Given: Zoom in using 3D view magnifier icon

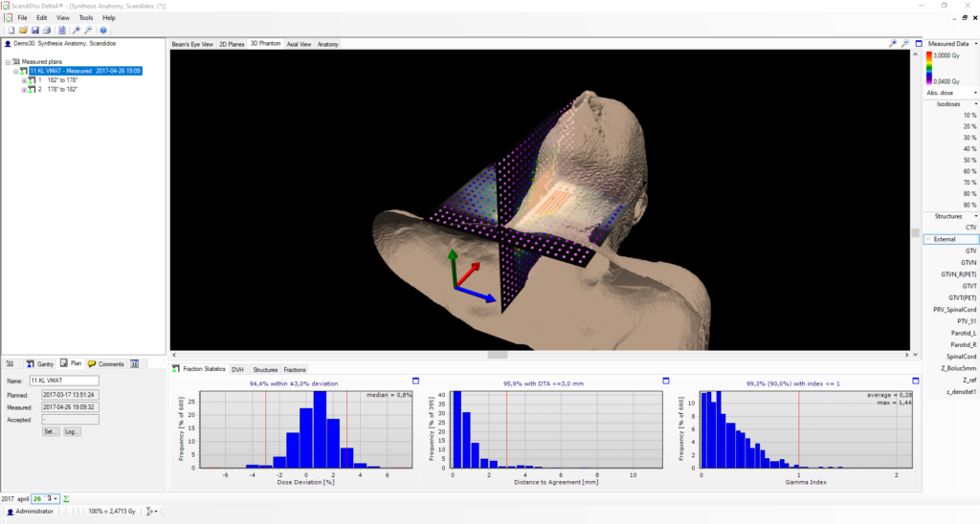Looking at the screenshot, I should (893, 44).
